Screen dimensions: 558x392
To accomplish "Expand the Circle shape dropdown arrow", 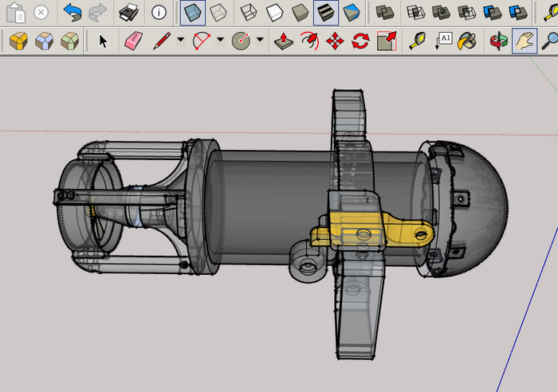I will (260, 41).
